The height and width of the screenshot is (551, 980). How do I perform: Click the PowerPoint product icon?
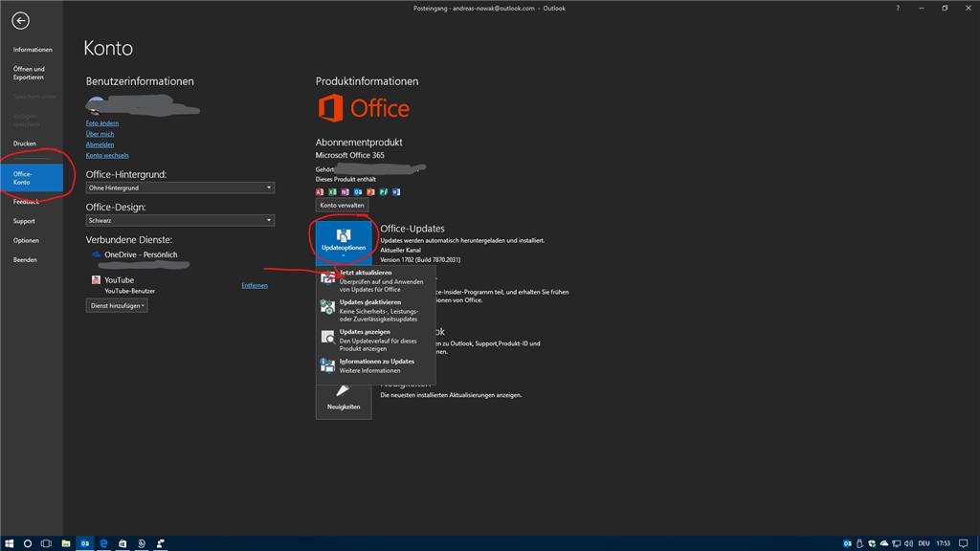(370, 191)
